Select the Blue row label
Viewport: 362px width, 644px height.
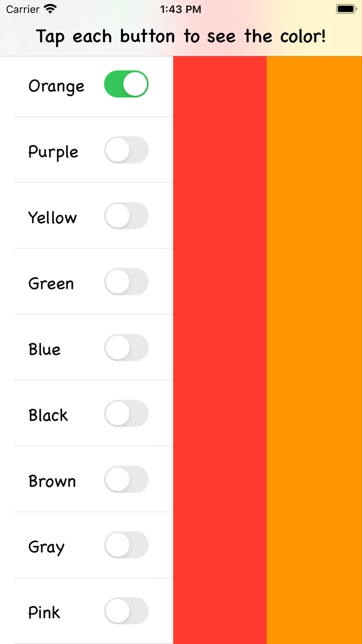[44, 349]
